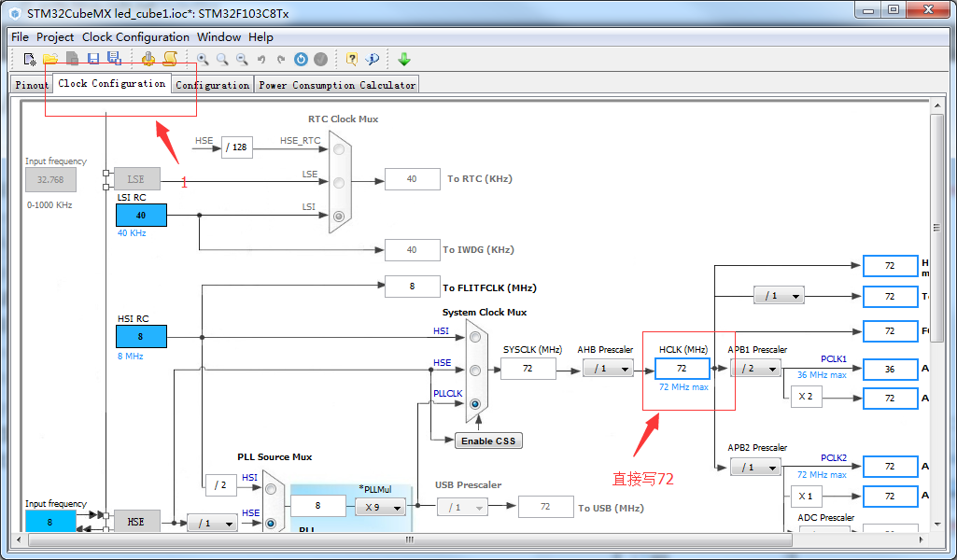Click the green download arrow icon
The height and width of the screenshot is (560, 957).
point(404,59)
